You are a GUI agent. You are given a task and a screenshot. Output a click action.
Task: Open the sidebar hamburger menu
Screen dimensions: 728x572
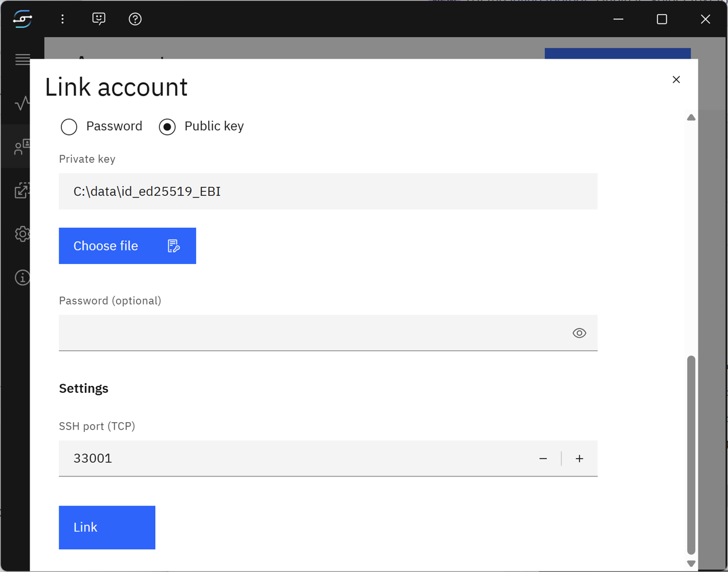(22, 59)
